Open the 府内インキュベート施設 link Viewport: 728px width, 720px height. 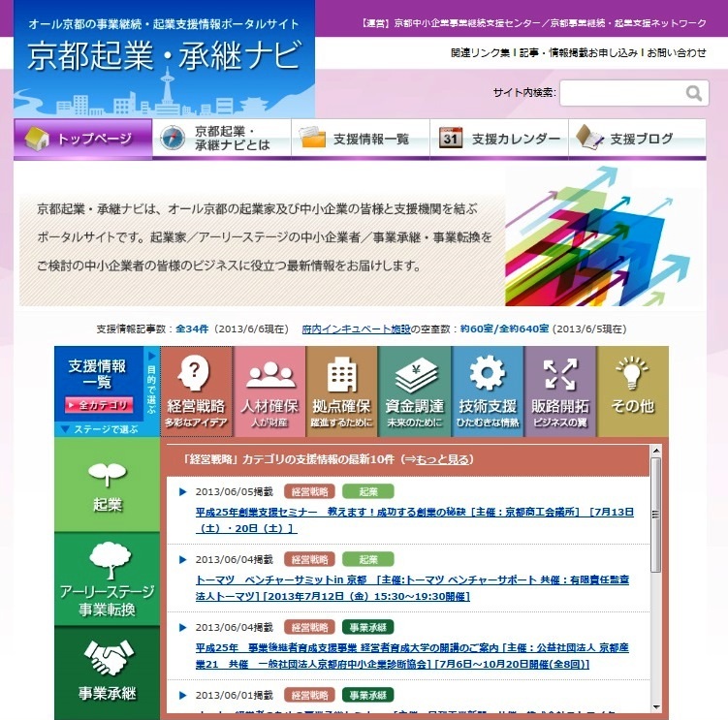point(356,329)
